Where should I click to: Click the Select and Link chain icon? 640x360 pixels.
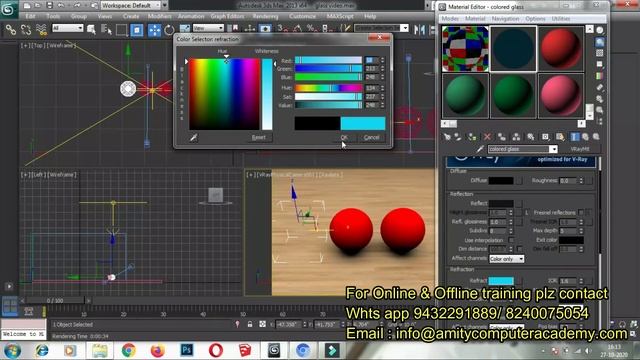point(11,29)
